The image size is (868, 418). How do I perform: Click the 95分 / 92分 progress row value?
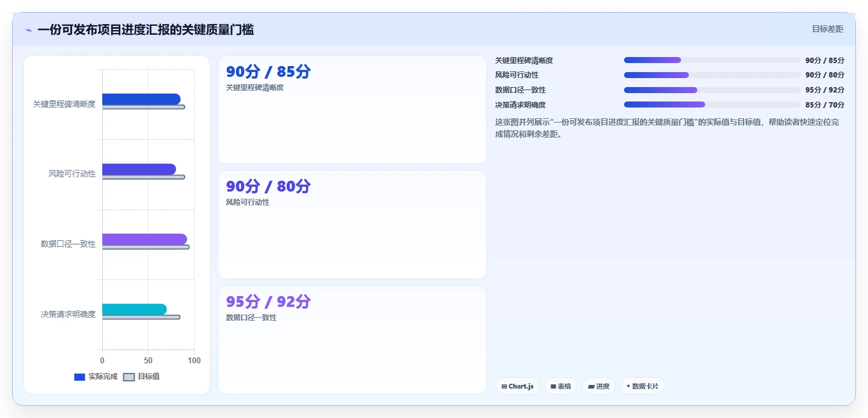click(825, 90)
